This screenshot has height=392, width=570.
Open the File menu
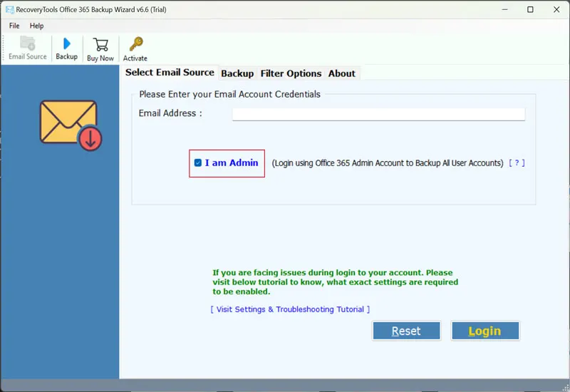tap(14, 26)
